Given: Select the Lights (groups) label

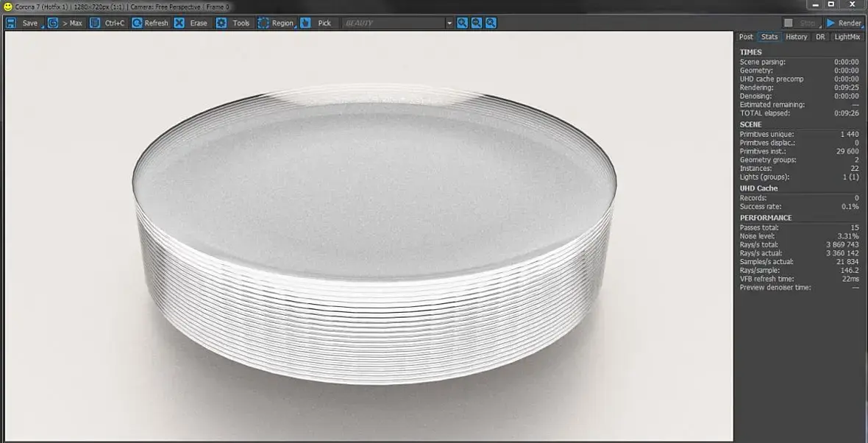Looking at the screenshot, I should [x=764, y=177].
